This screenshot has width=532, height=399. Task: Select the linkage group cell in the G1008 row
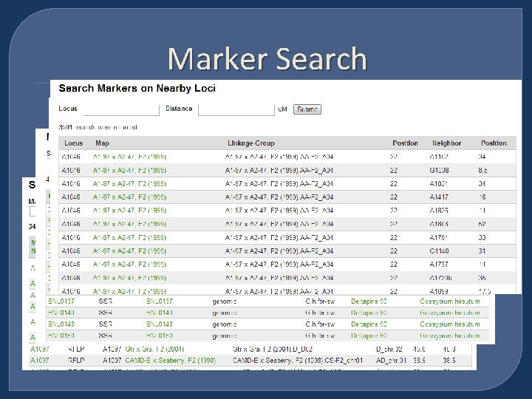279,171
